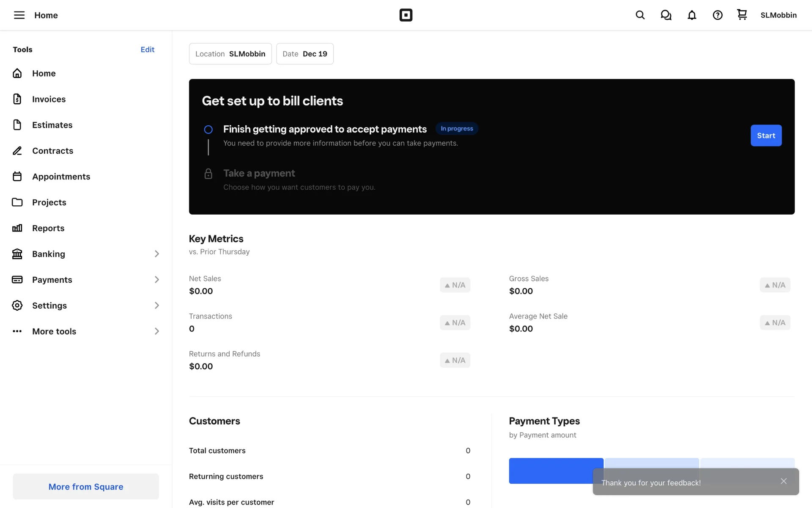Open the Appointments menu item
812x508 pixels.
61,177
